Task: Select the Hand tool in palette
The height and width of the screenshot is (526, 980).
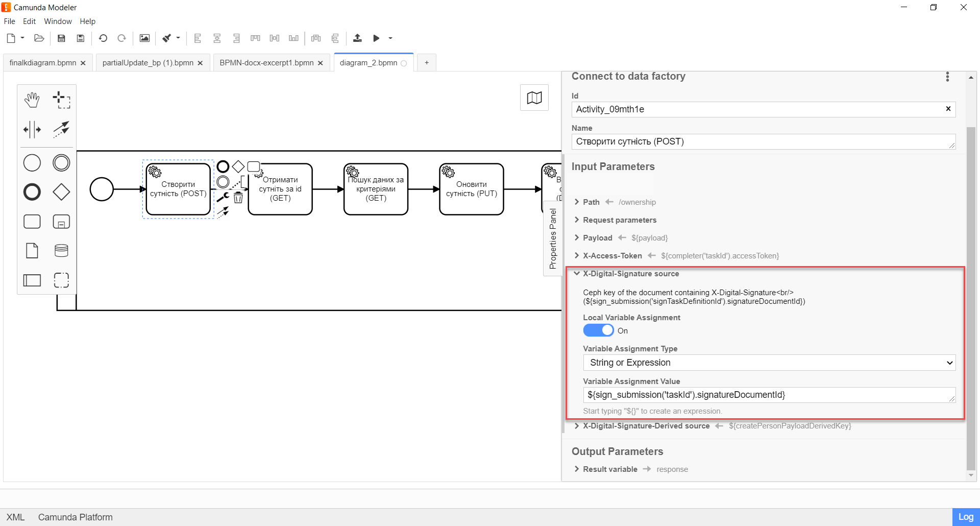Action: 32,100
